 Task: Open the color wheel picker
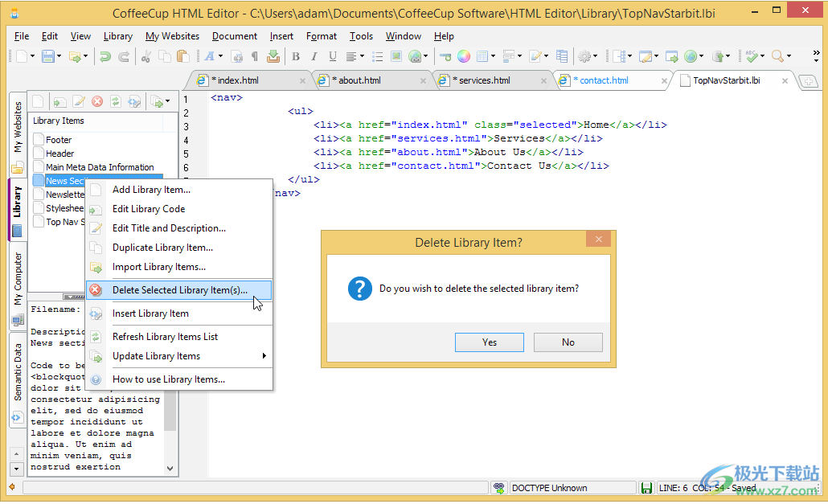464,56
